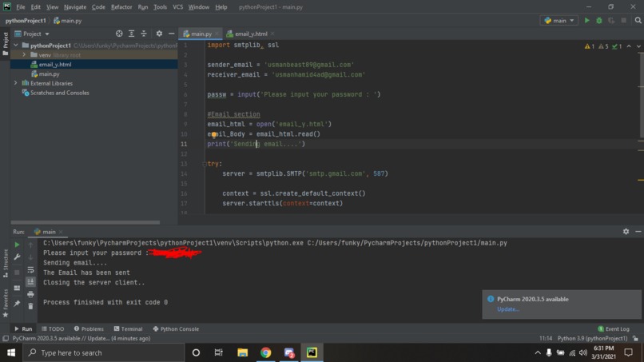The image size is (644, 362).
Task: Open Project panel settings gear
Action: [x=159, y=34]
